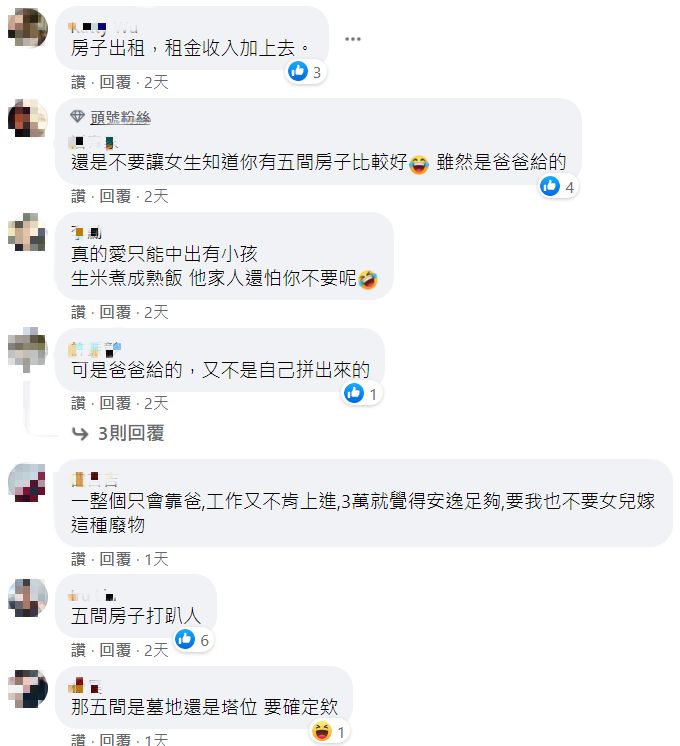Click the diamond top fan badge icon
The width and height of the screenshot is (680, 746).
[x=77, y=116]
